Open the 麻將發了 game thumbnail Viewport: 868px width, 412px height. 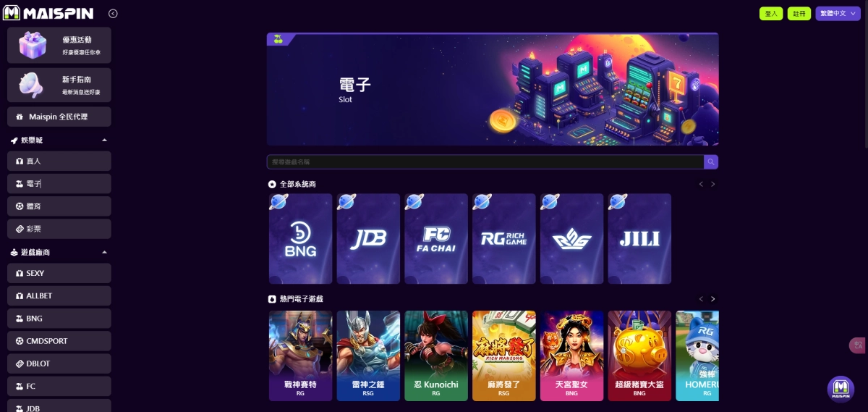504,356
